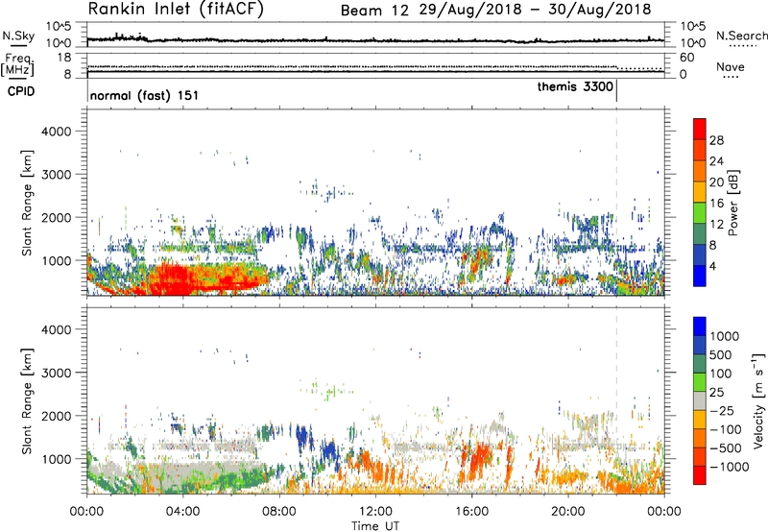Screen dimensions: 768x532
Task: Click the '18' frequency scale tick
Action: coord(64,58)
